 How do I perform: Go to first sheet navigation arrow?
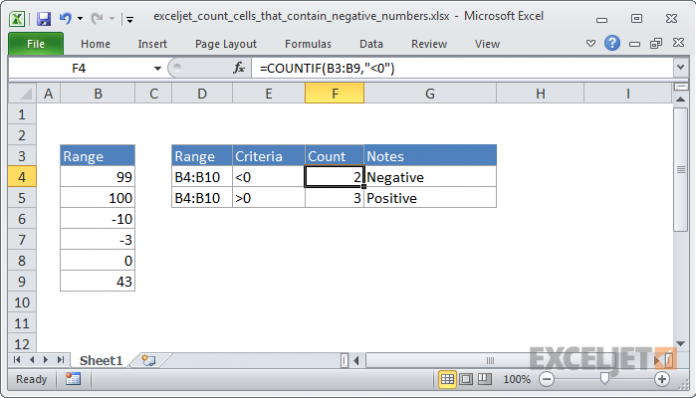[17, 360]
